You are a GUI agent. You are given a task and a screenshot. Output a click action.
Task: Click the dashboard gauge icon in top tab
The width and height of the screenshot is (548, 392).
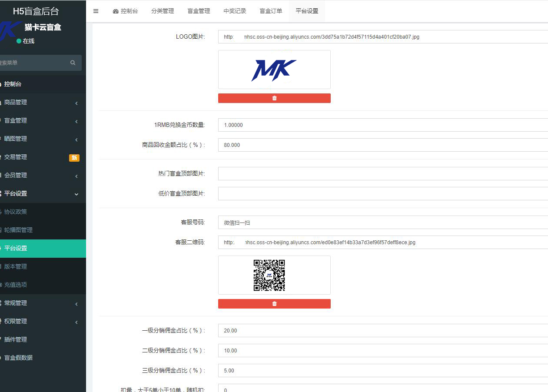[x=116, y=11]
